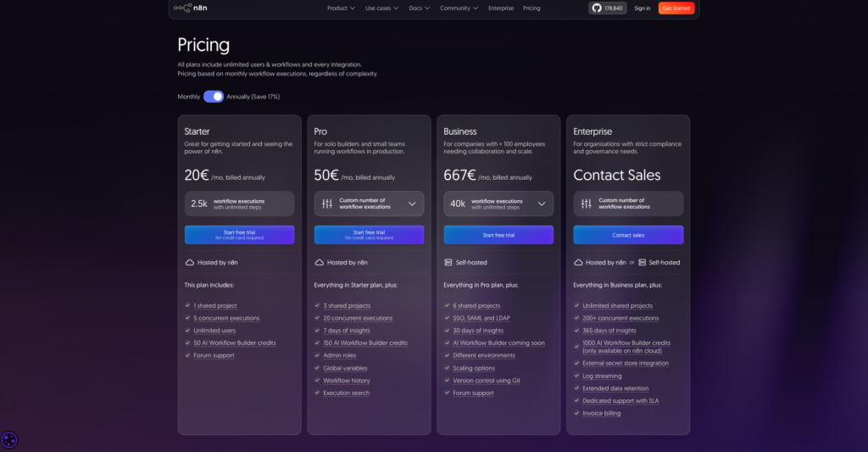Click the sliders icon in the Enterprise plan
868x452 pixels.
click(586, 204)
